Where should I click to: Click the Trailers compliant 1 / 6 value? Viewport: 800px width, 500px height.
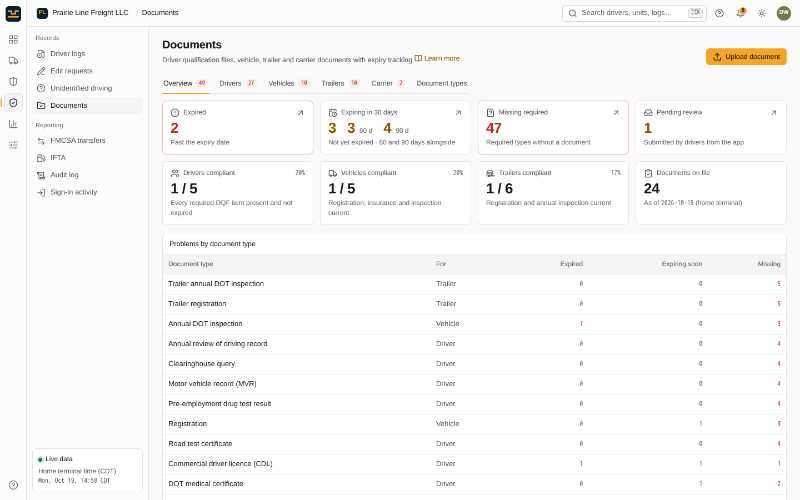[499, 189]
